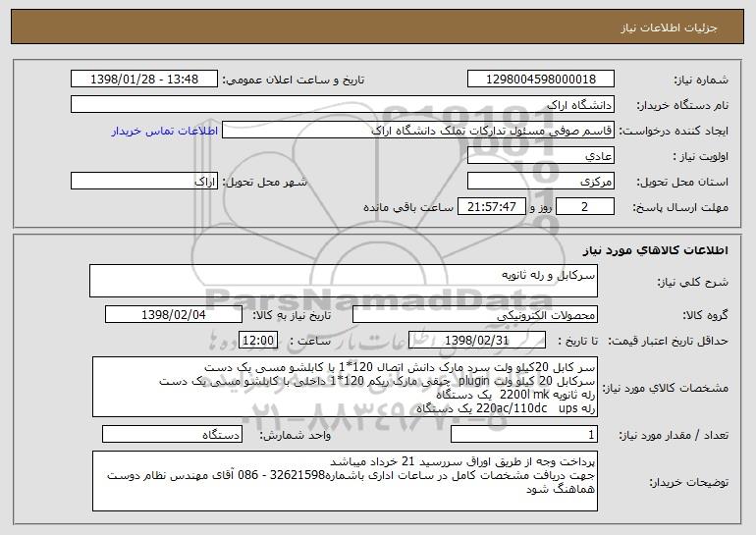
Task: Select the label توضیحات خریدار
Action: 688,482
